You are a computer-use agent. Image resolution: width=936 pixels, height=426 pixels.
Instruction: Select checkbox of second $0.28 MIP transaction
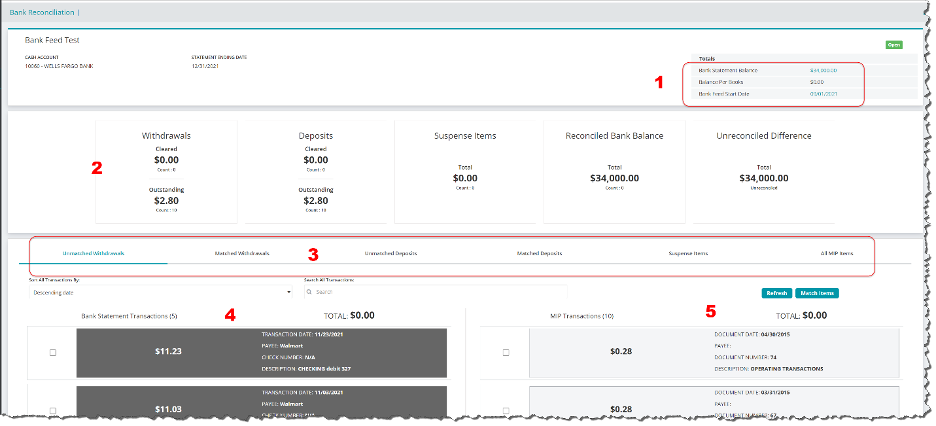click(506, 408)
